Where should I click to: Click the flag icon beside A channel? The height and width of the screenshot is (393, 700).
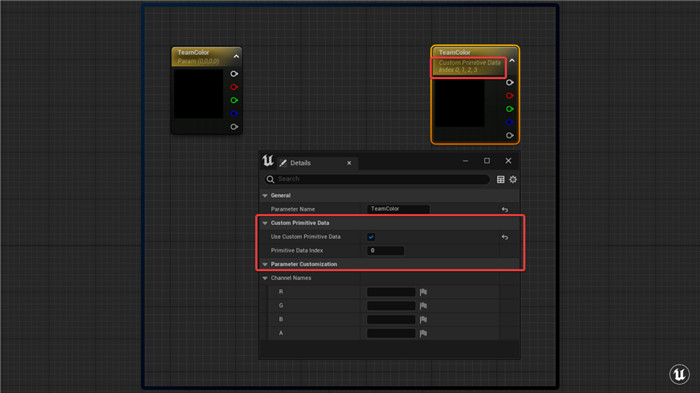tap(423, 333)
